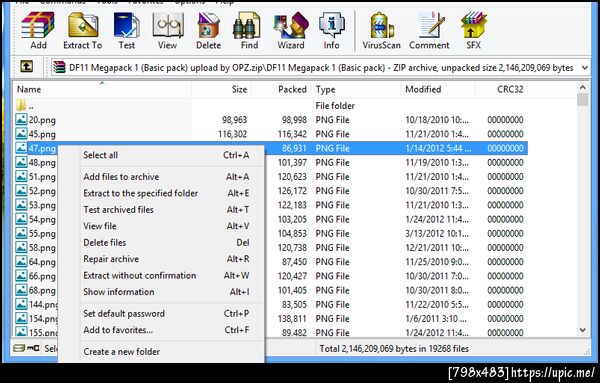This screenshot has height=383, width=600.
Task: Sort by the Modified column header
Action: tap(438, 89)
